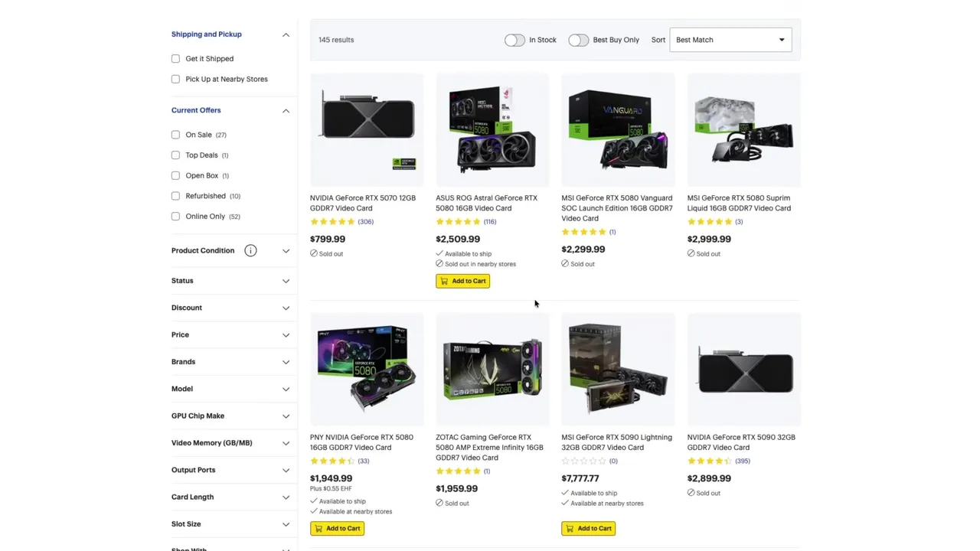980x551 pixels.
Task: Click PNY RTX 5080 product image
Action: click(x=367, y=369)
